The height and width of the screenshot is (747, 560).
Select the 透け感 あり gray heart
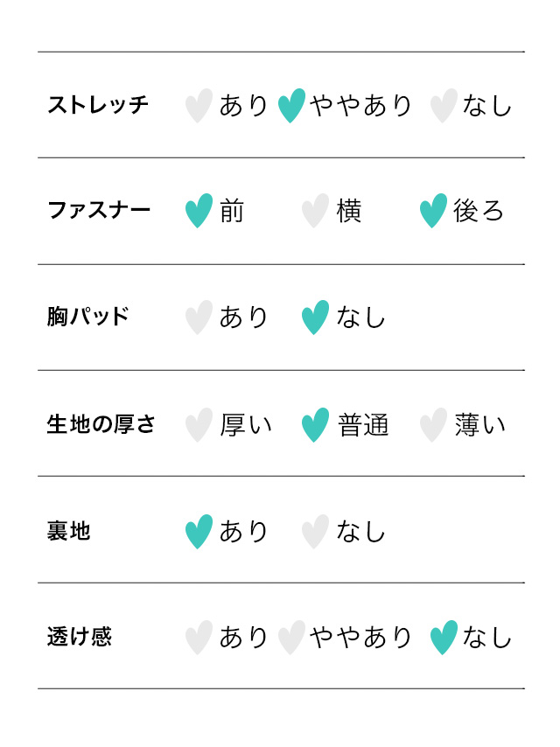199,638
